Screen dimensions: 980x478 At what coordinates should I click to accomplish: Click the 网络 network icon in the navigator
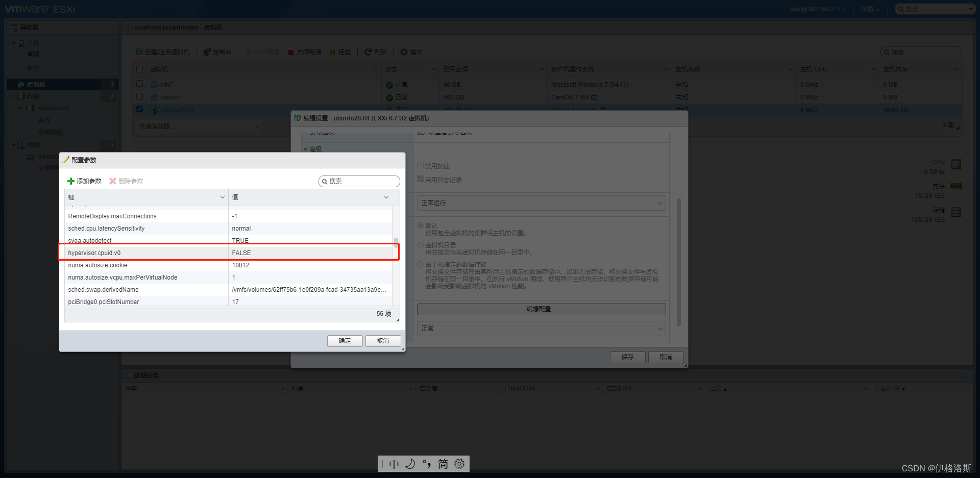[21, 145]
